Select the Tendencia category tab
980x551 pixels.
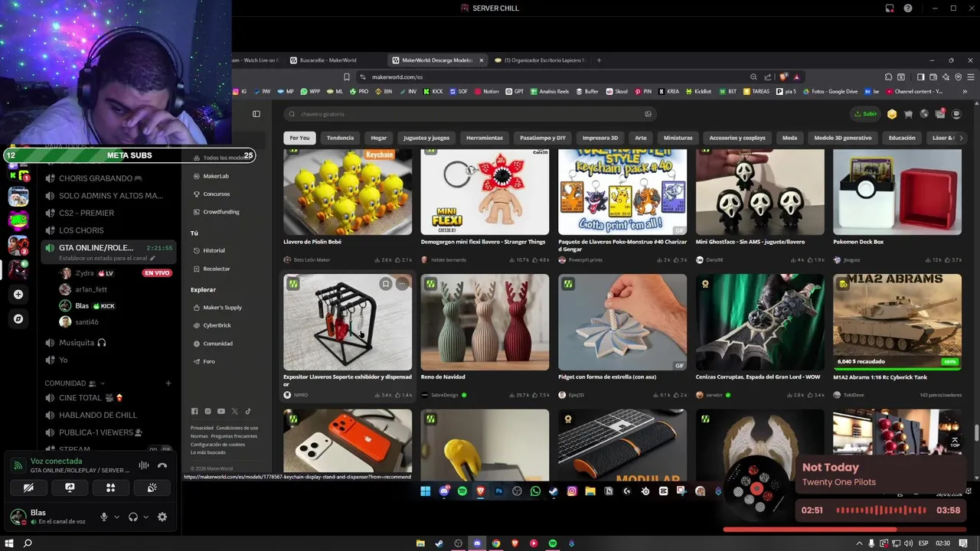tap(340, 138)
